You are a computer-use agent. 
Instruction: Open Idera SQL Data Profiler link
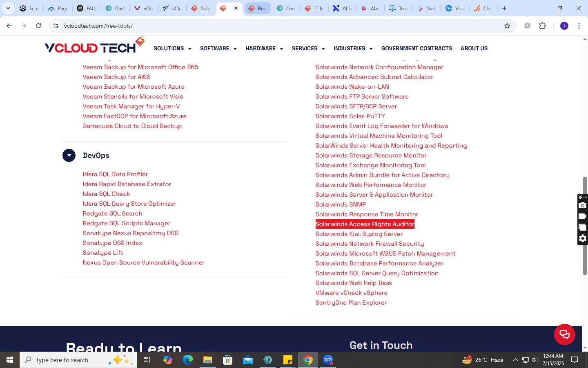click(115, 174)
